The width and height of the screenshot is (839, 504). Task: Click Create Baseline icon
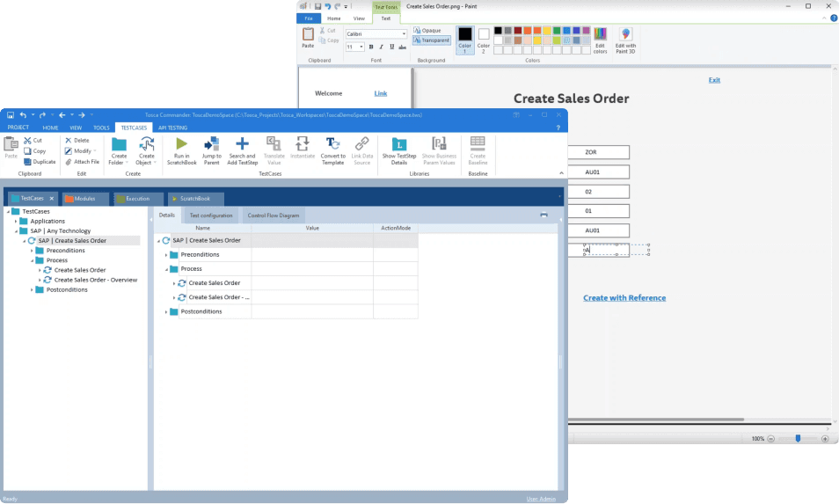coord(478,142)
